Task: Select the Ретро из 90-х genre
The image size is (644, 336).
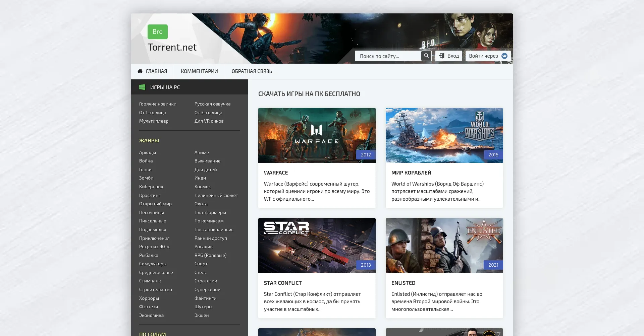Action: (x=154, y=247)
